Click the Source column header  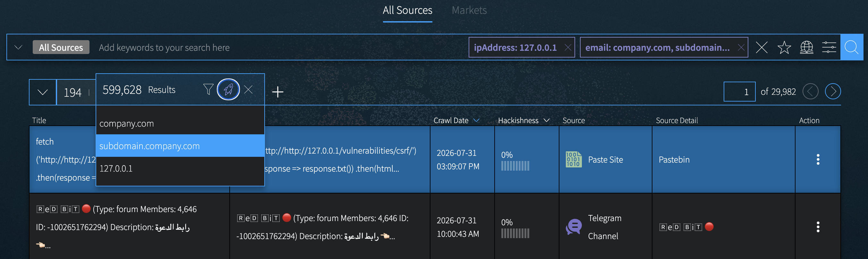[574, 120]
